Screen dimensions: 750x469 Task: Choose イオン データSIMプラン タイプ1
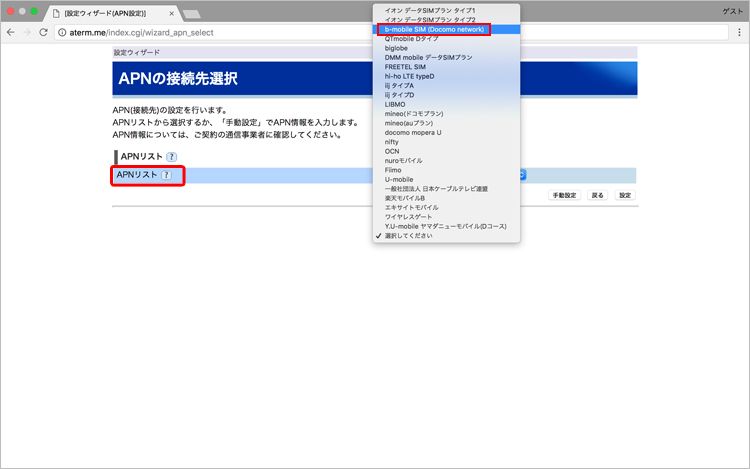[x=446, y=11]
